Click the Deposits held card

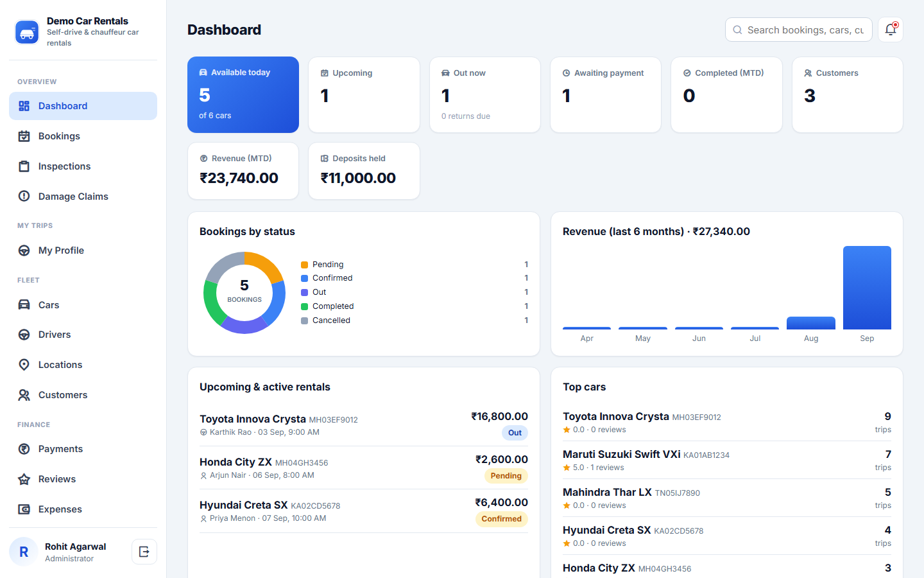click(364, 171)
